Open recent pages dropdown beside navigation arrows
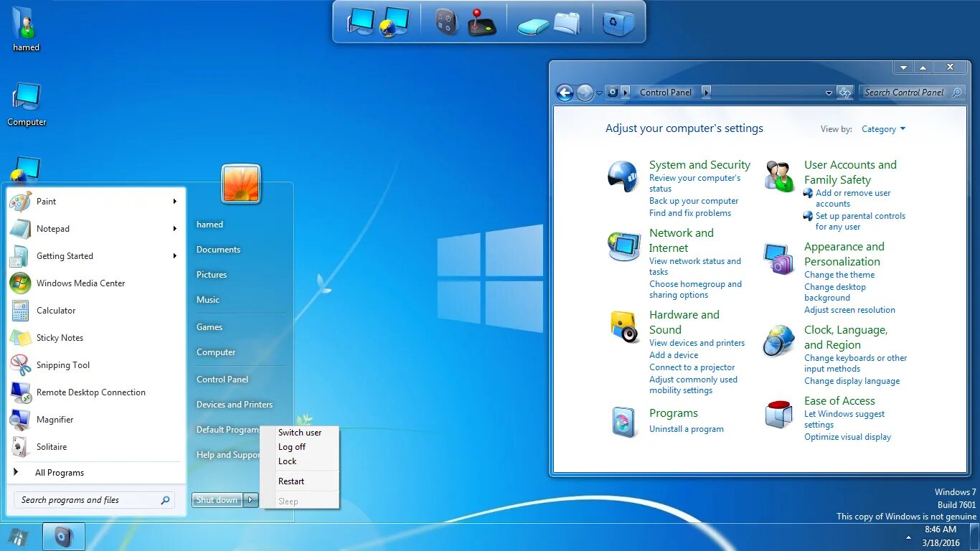980x551 pixels. coord(599,93)
